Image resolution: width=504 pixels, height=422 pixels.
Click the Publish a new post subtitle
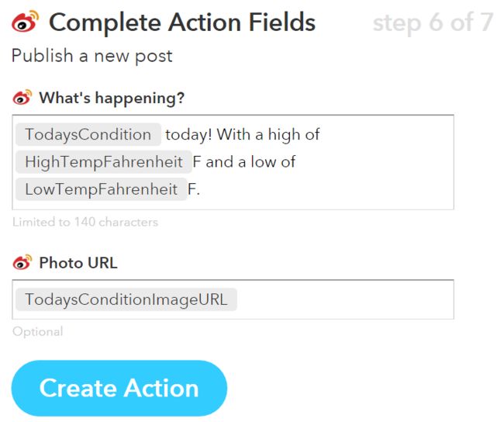[92, 56]
